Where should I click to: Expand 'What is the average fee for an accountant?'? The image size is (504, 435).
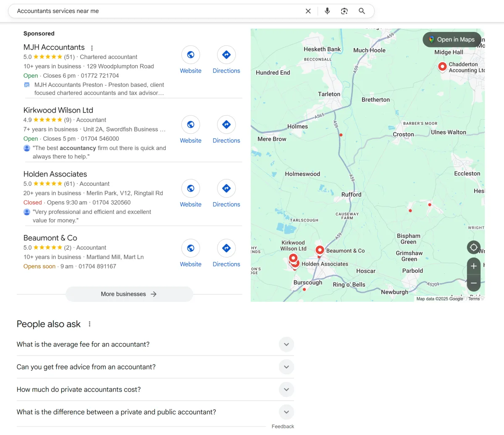click(x=155, y=344)
